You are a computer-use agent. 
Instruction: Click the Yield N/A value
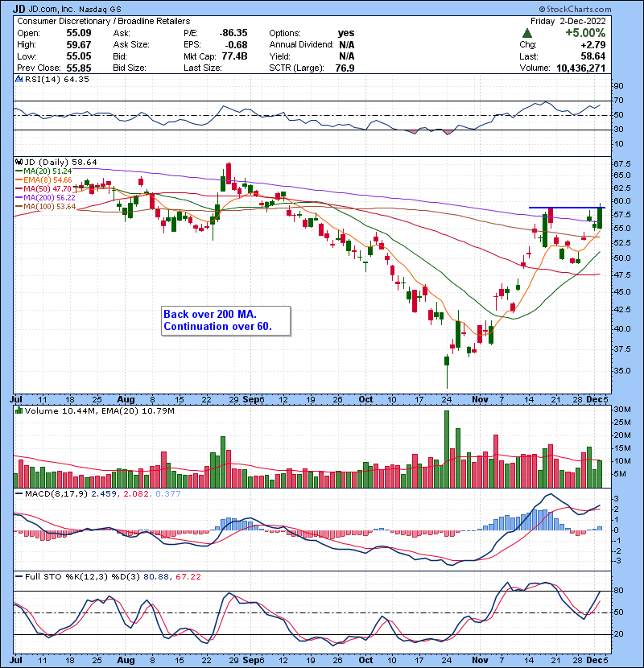click(x=347, y=56)
